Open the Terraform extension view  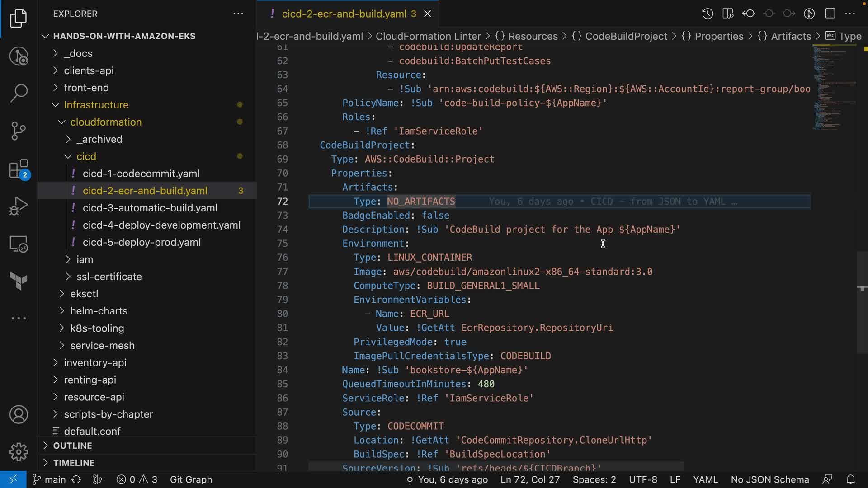click(19, 281)
